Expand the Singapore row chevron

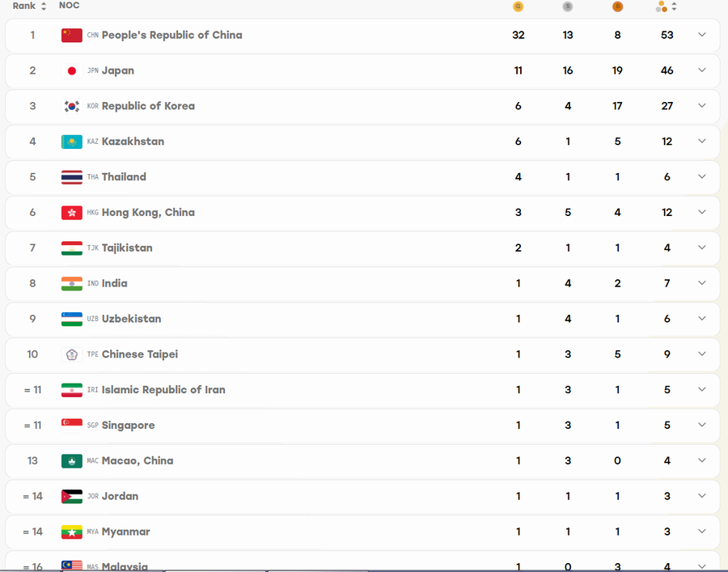pyautogui.click(x=702, y=426)
